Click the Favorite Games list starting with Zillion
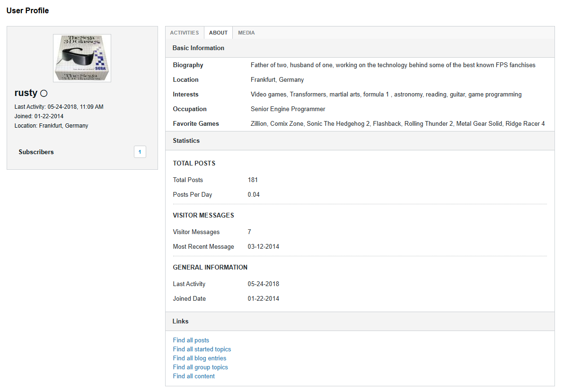 point(397,123)
